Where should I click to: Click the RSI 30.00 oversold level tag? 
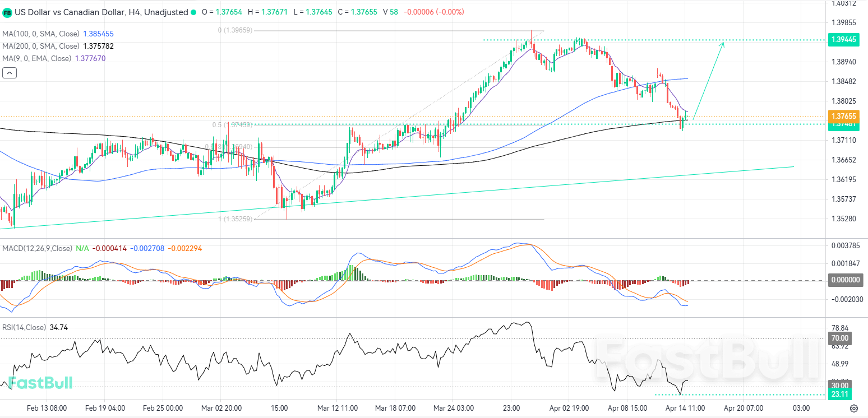pyautogui.click(x=839, y=386)
